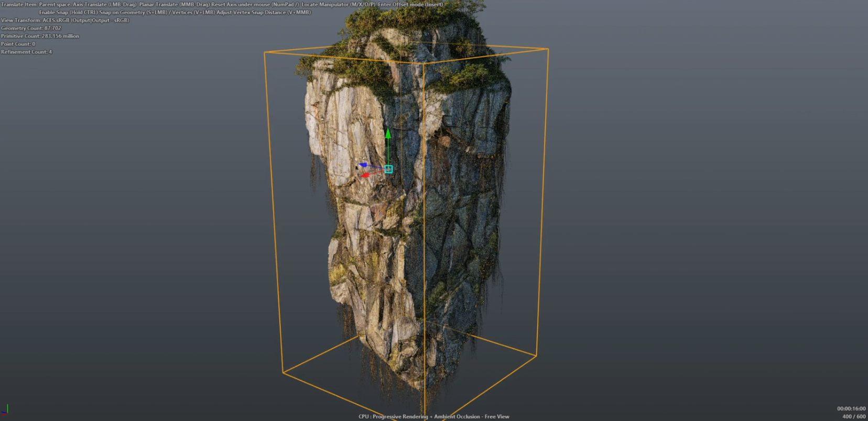Click the Refinement Count readout
Viewport: 868px width, 421px height.
point(26,52)
